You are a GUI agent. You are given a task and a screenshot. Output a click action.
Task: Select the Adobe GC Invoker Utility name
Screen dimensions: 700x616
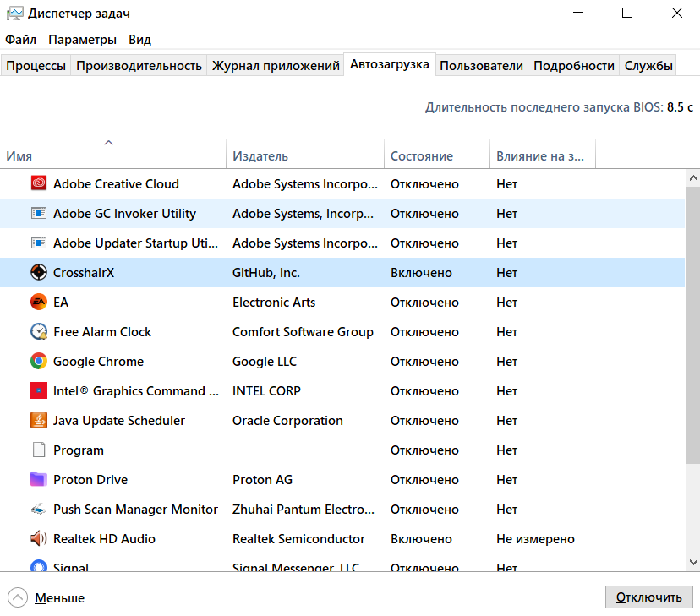pos(124,214)
